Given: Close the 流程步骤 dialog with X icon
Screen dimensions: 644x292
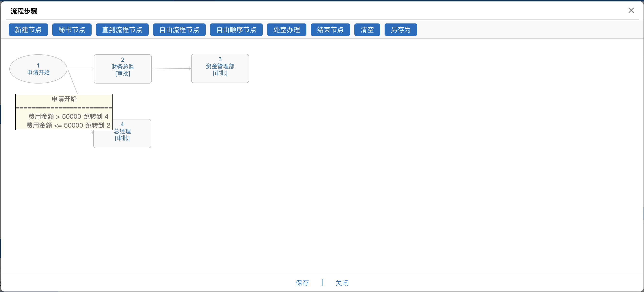Looking at the screenshot, I should click(631, 10).
